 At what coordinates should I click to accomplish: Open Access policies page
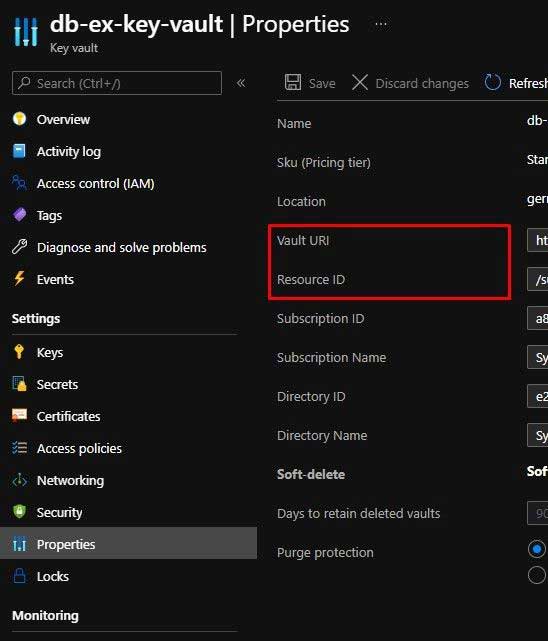[x=79, y=448]
